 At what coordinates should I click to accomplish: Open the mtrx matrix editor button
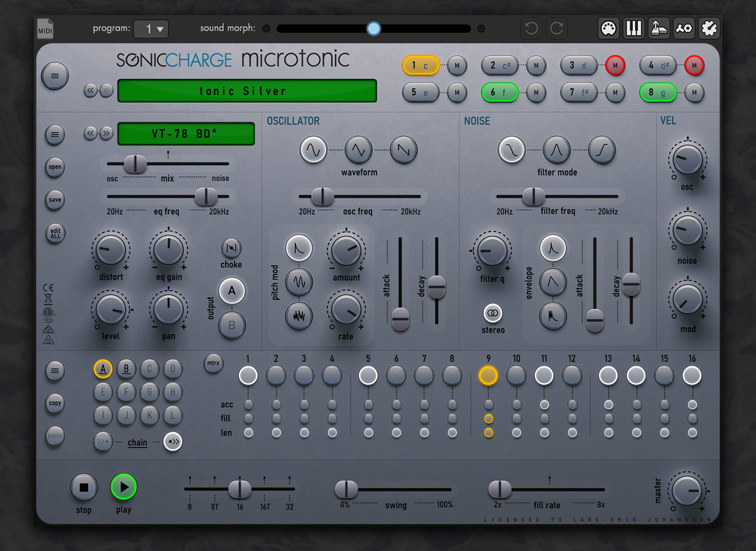213,363
